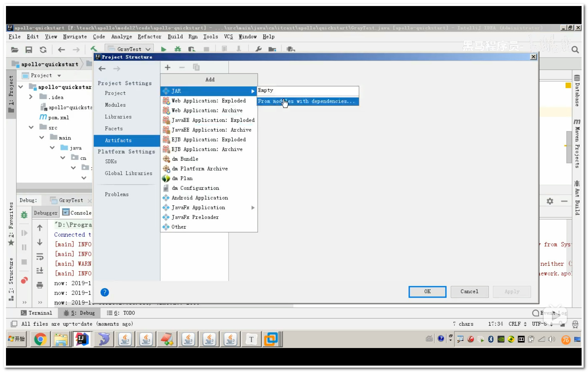The height and width of the screenshot is (372, 588).
Task: Save all with the floppy disk icon
Action: click(29, 50)
